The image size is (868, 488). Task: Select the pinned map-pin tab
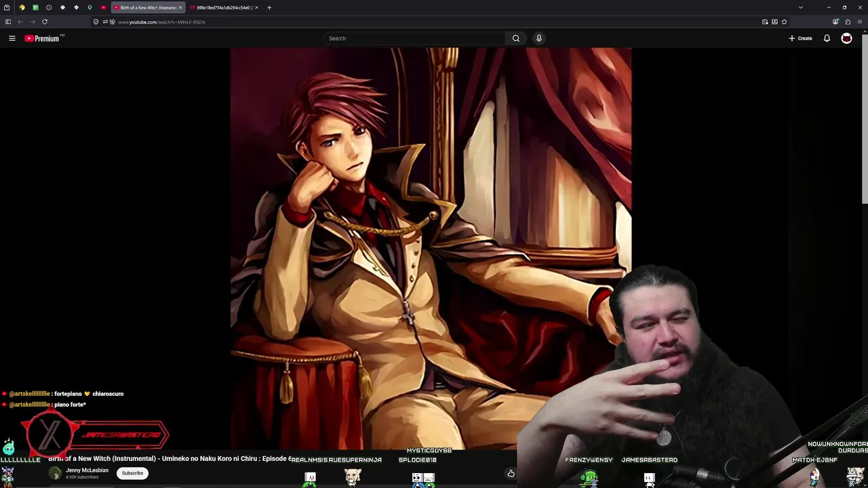tap(90, 7)
